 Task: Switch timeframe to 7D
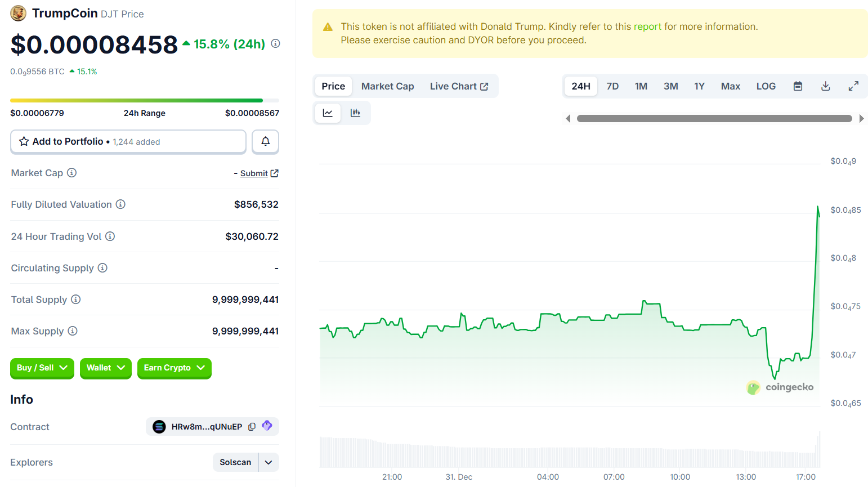[x=612, y=86]
